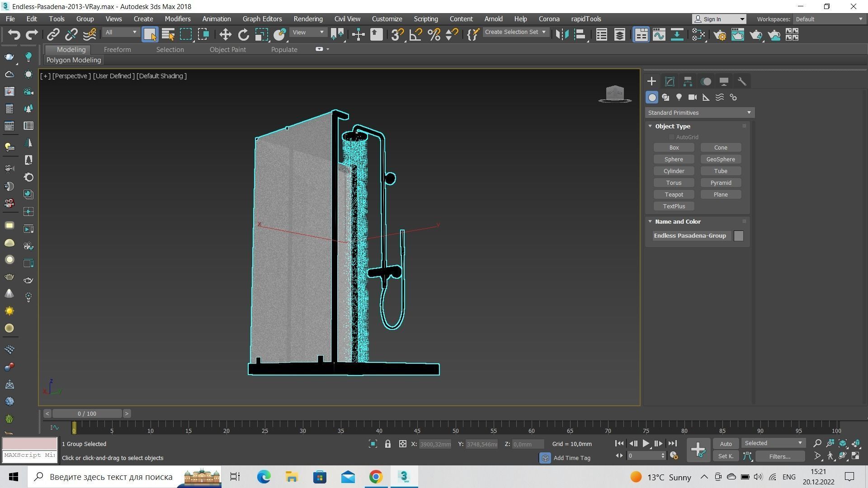Open the Standard Primitives dropdown
The image size is (868, 488).
pos(699,113)
